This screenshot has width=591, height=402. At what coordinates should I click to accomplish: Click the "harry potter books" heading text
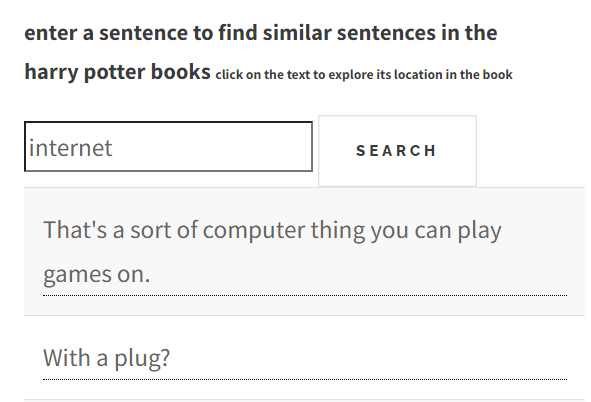tap(117, 72)
